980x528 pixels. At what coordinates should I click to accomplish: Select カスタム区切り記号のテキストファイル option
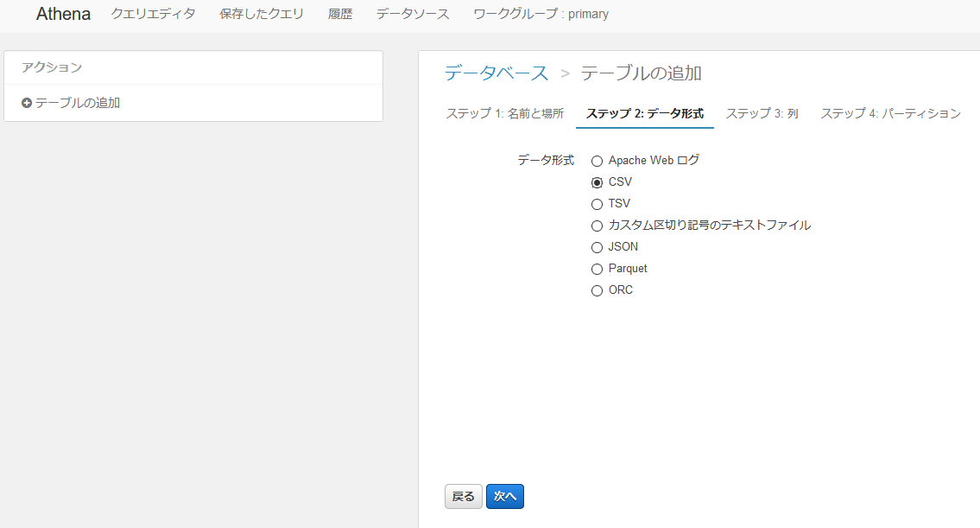[x=597, y=226]
